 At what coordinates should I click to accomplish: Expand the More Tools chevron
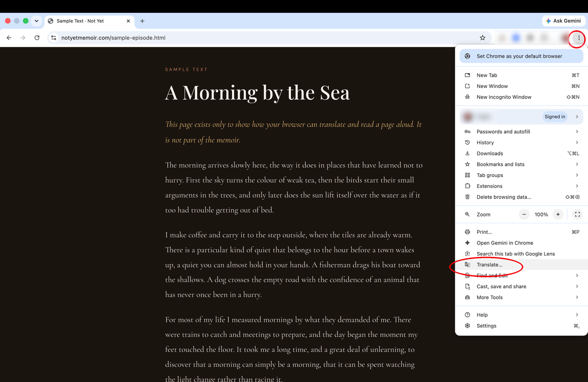tap(577, 297)
